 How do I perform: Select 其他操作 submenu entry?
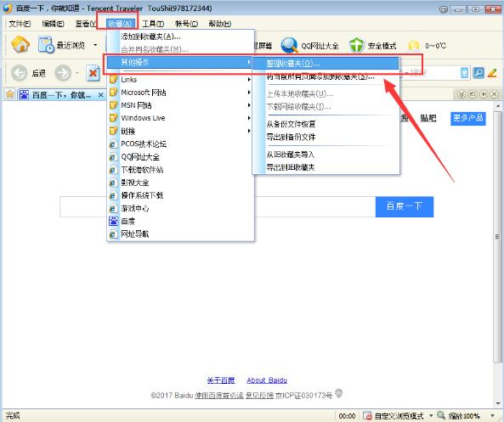click(x=180, y=62)
